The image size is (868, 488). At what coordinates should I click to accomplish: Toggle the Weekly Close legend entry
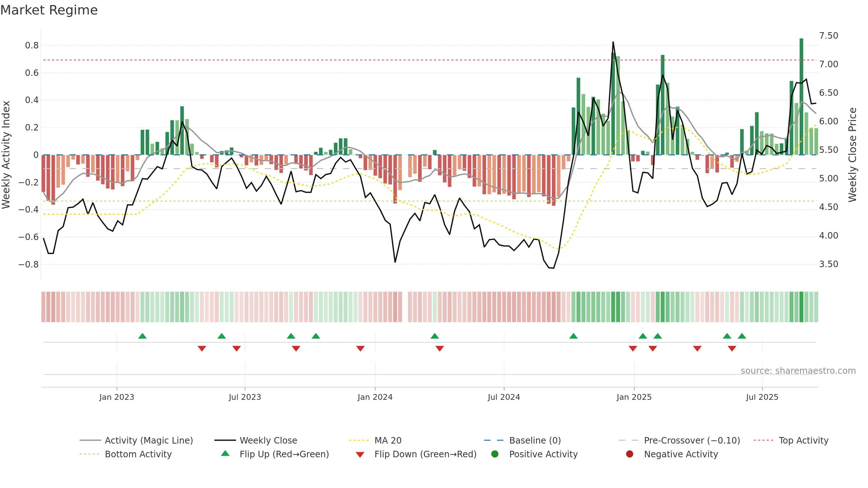click(x=256, y=440)
